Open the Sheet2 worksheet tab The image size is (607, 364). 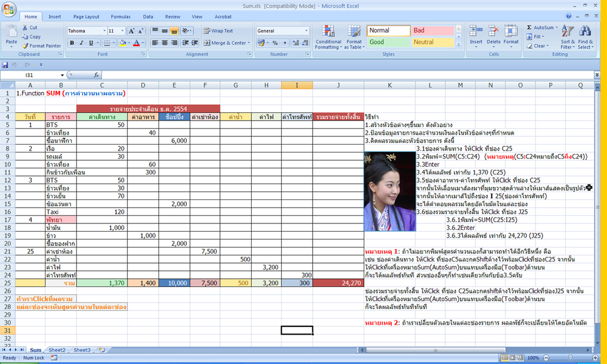click(x=57, y=350)
